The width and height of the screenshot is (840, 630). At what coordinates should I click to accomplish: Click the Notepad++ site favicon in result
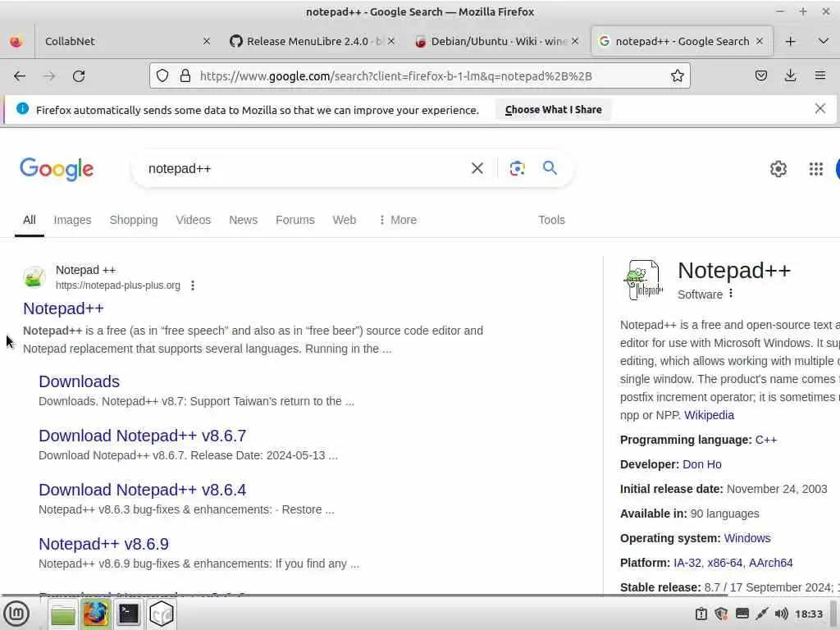[34, 277]
